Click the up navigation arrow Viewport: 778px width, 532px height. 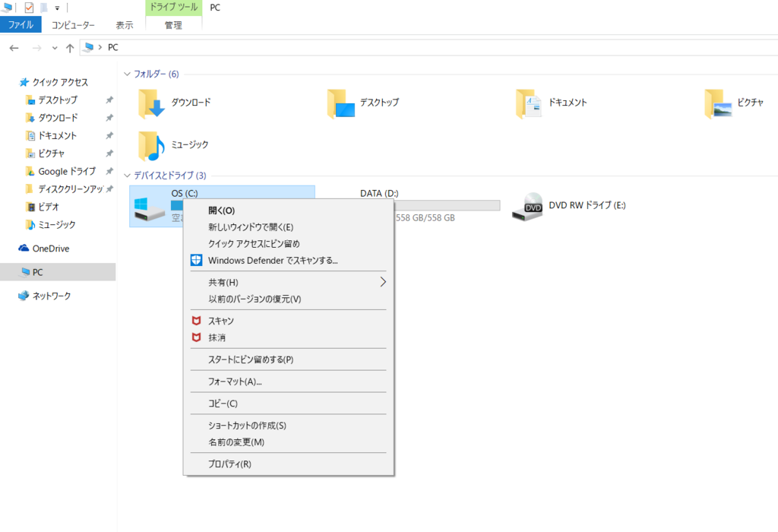[69, 47]
